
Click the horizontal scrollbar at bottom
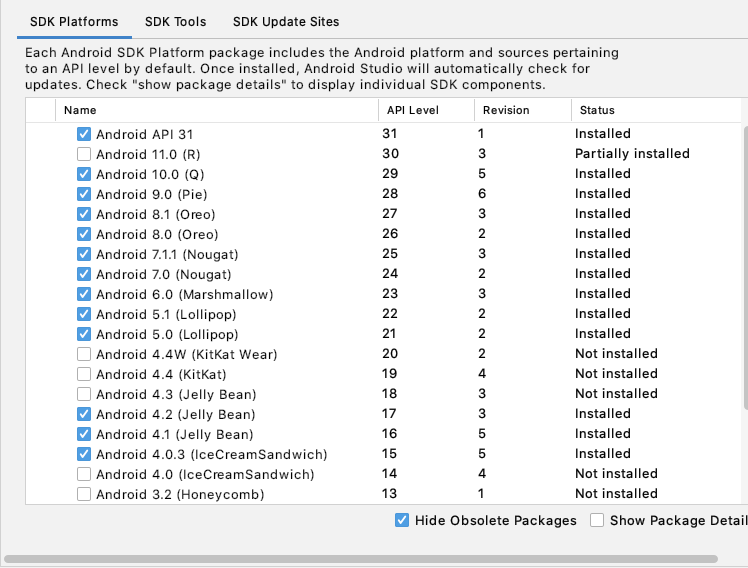click(360, 559)
